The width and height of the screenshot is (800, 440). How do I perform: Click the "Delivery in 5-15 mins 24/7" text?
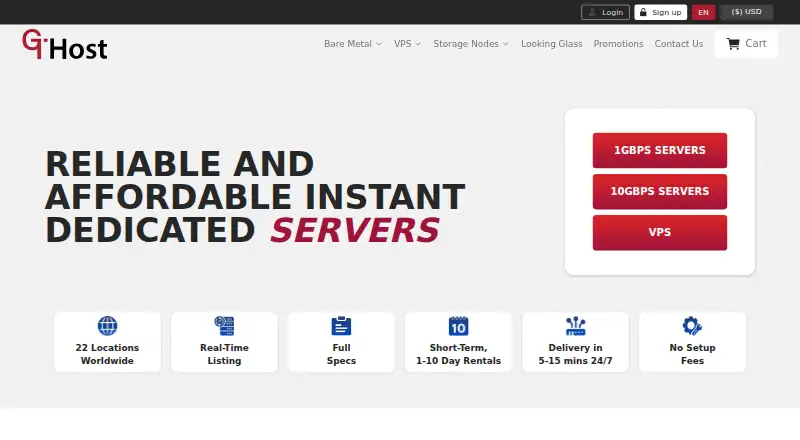click(x=576, y=354)
